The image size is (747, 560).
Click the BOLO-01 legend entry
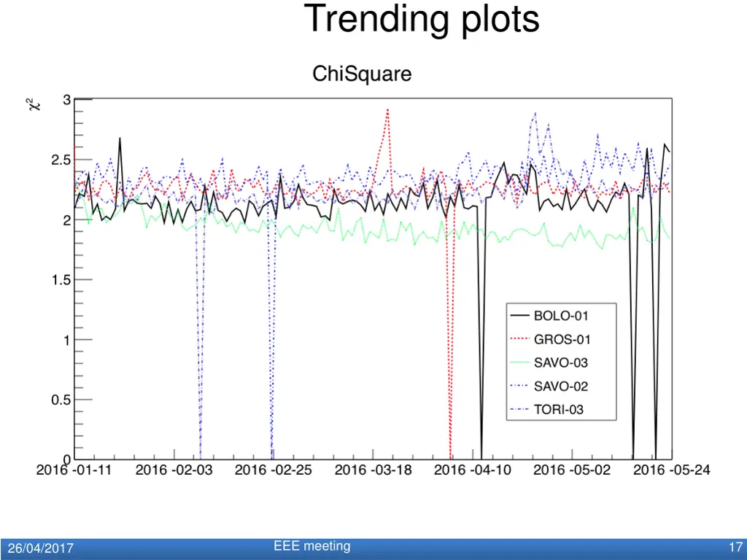click(550, 316)
